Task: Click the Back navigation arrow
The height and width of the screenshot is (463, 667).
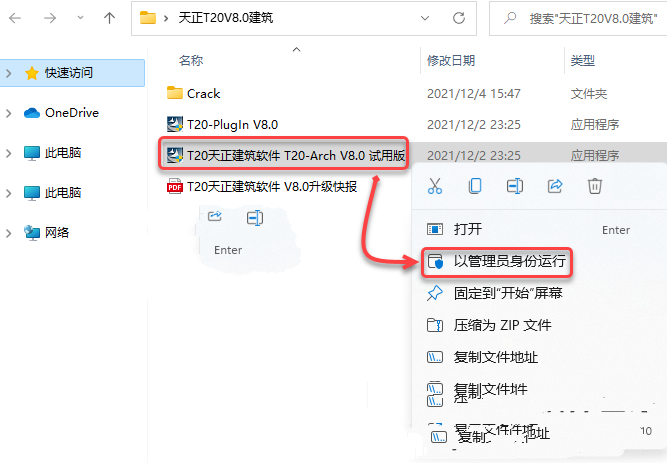Action: coord(15,18)
